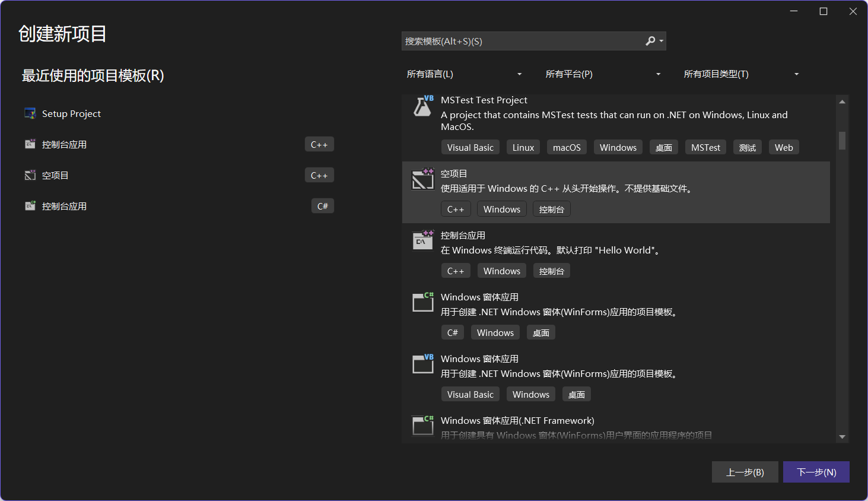Select the C++ empty project template icon

click(x=423, y=179)
